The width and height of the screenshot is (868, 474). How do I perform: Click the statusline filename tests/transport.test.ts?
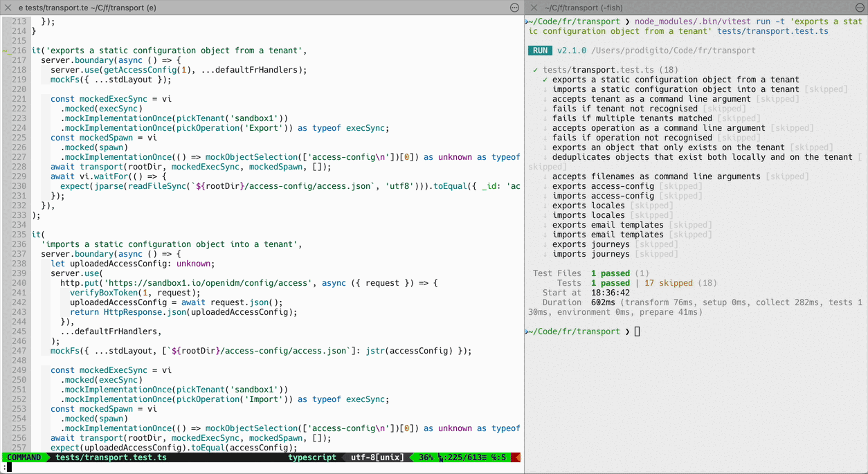coord(111,457)
